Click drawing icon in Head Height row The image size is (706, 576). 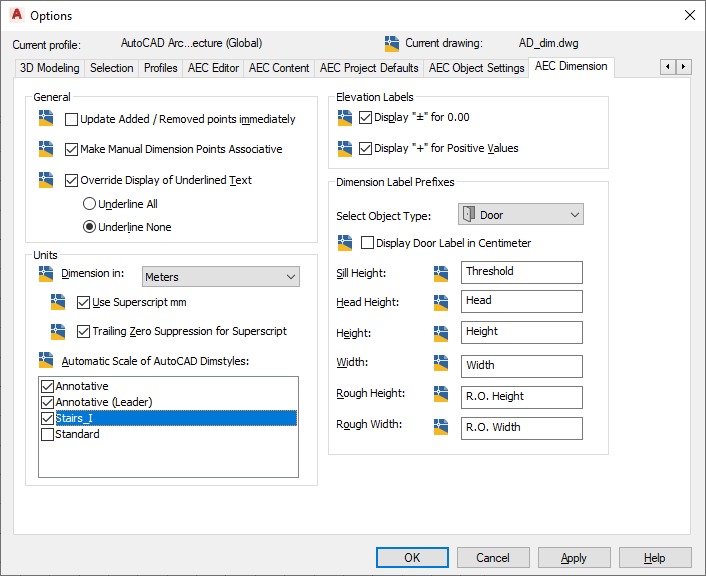click(441, 303)
